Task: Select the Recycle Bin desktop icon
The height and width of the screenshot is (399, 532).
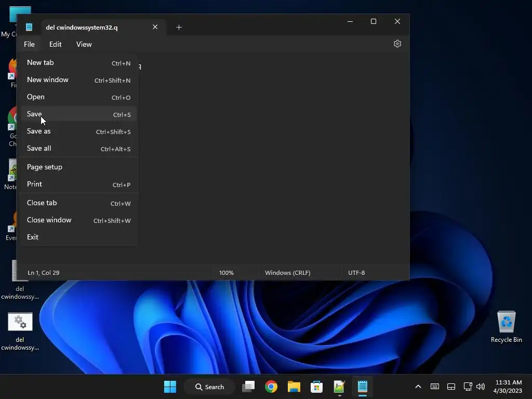Action: 506,327
